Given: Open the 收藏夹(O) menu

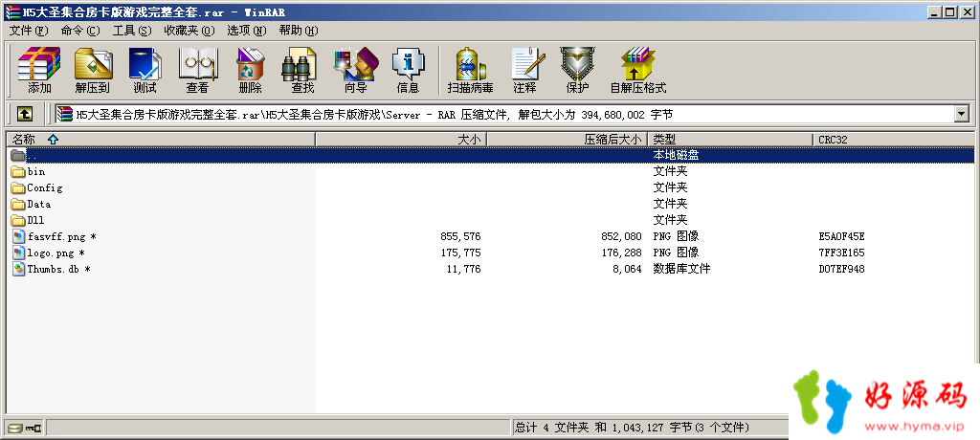Looking at the screenshot, I should click(189, 31).
